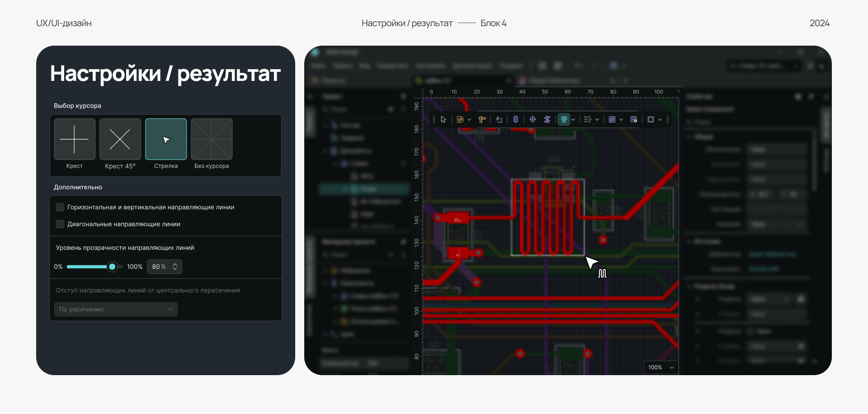This screenshot has width=868, height=414.
Task: Open hatched polygon settings with gear
Action: [x=634, y=120]
